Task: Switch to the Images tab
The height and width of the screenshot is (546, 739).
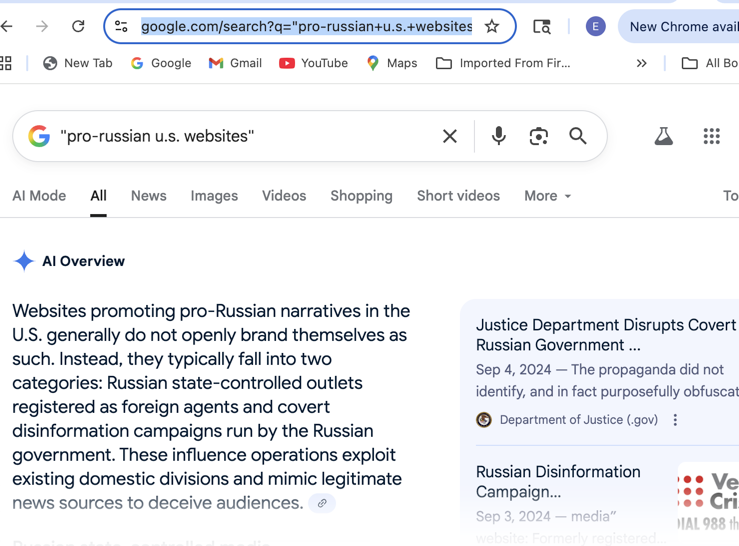Action: point(214,196)
